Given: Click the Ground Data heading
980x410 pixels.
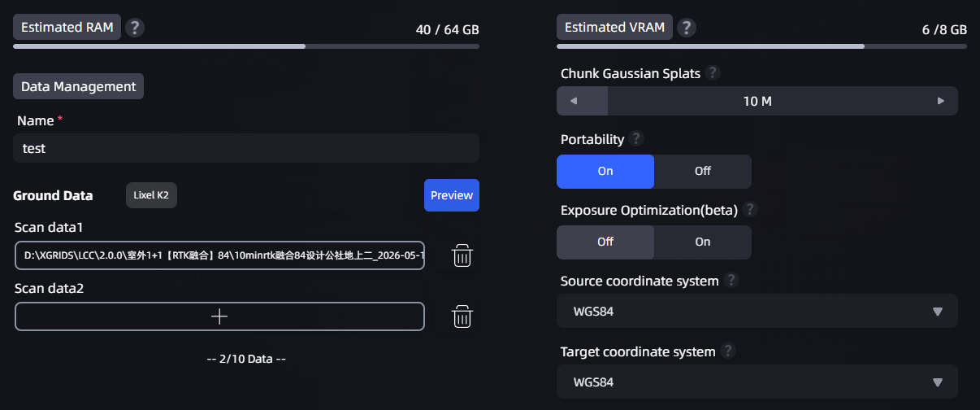Looking at the screenshot, I should coord(53,195).
